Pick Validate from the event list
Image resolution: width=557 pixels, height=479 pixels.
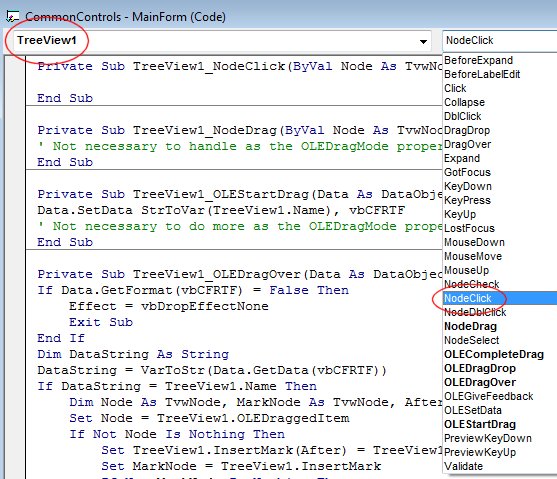pyautogui.click(x=463, y=466)
